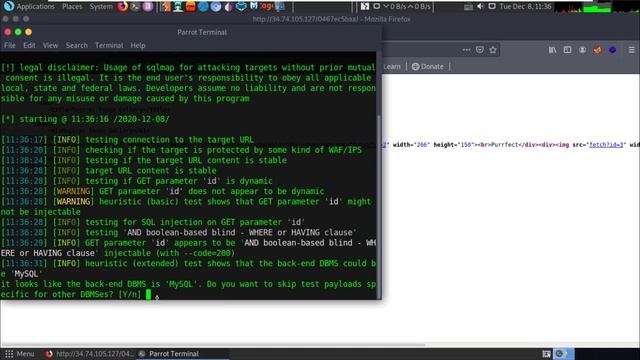Follow the fetch?id=3 source link
640x360 pixels.
[x=606, y=144]
